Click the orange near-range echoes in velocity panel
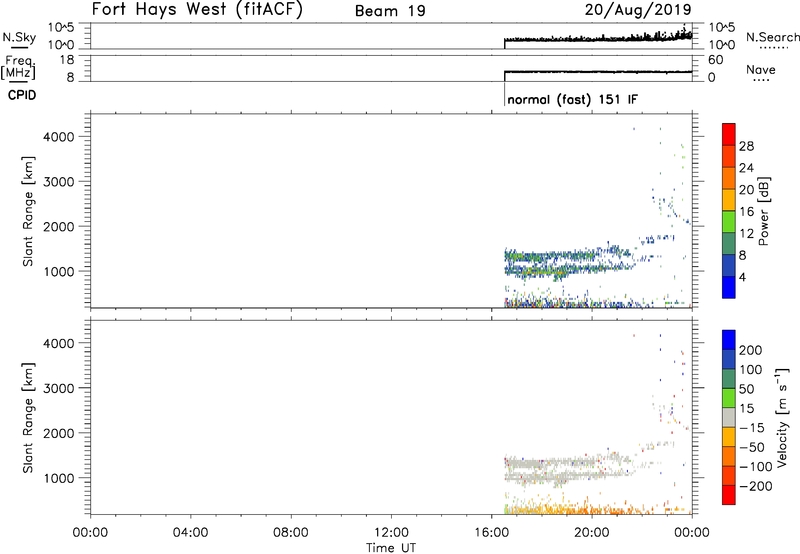The image size is (800, 554). tap(571, 509)
